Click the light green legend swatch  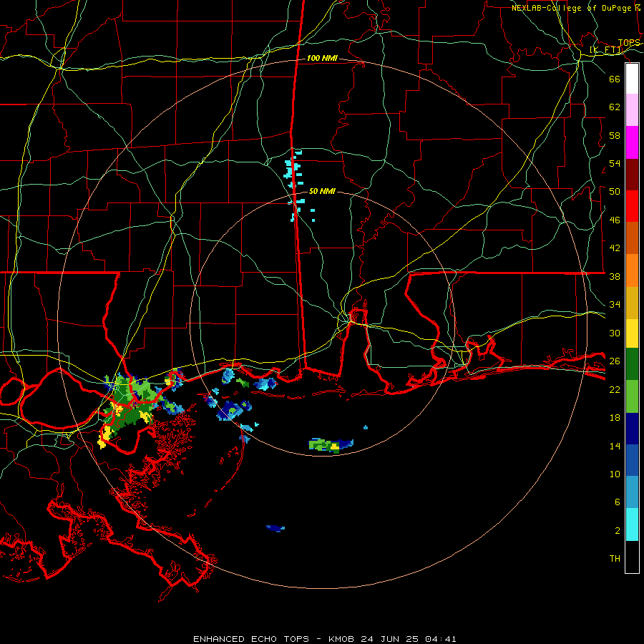(x=632, y=396)
